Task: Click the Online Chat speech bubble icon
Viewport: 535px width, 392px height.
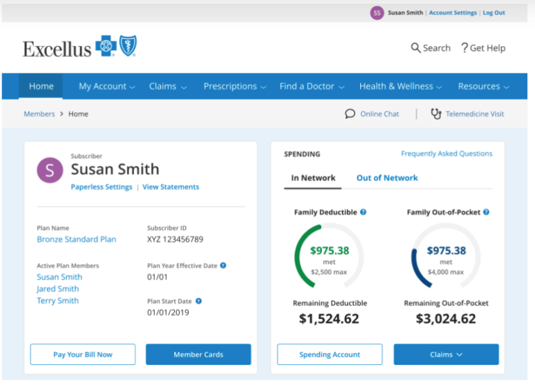Action: pyautogui.click(x=350, y=113)
